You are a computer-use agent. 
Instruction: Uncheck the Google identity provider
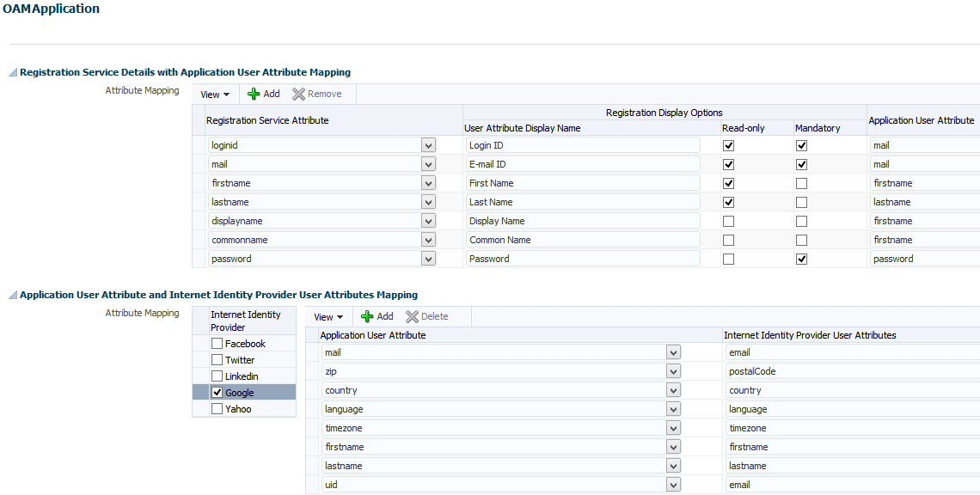tap(217, 392)
